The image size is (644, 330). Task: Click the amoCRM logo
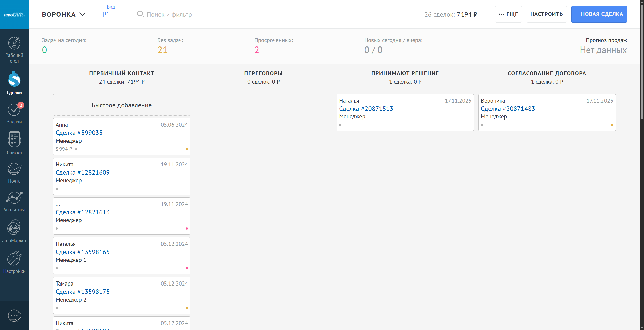click(x=14, y=14)
